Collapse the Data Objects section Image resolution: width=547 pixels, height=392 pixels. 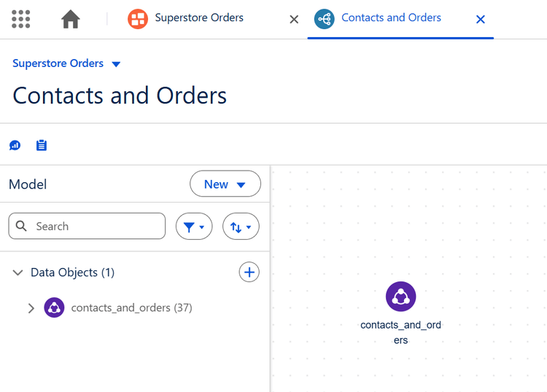[18, 273]
